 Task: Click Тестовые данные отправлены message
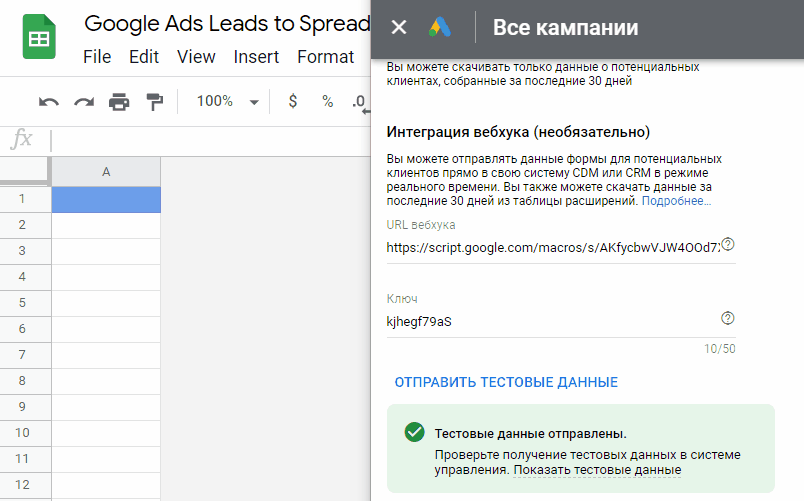(x=531, y=434)
